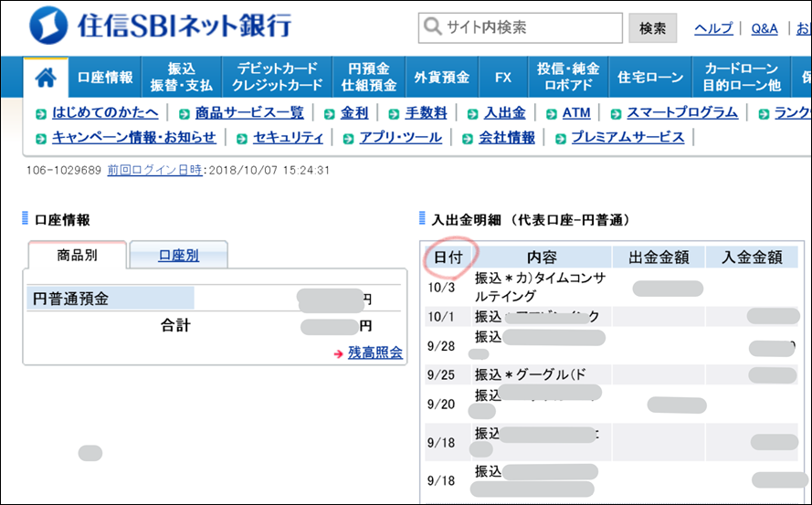Open the 手数料 link

tap(426, 112)
